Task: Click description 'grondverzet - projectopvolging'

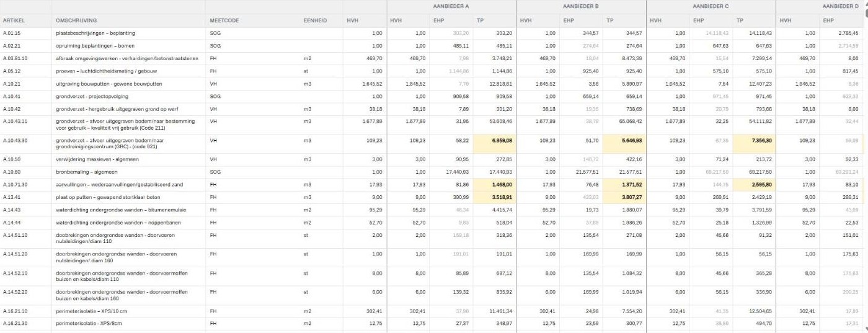Action: click(x=93, y=96)
